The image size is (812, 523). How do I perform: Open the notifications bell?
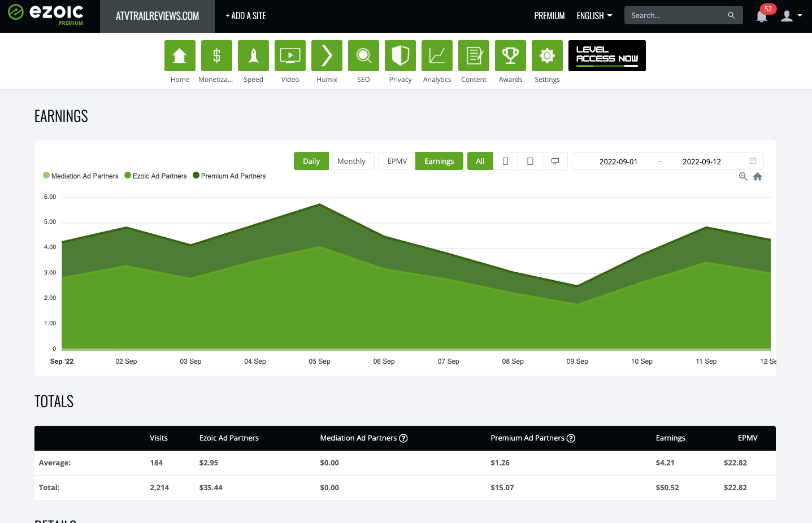coord(762,16)
